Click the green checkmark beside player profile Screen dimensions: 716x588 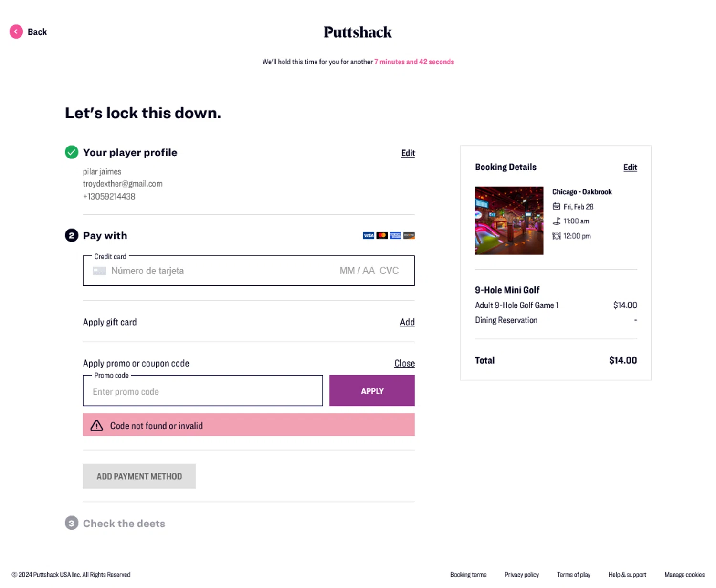coord(71,152)
